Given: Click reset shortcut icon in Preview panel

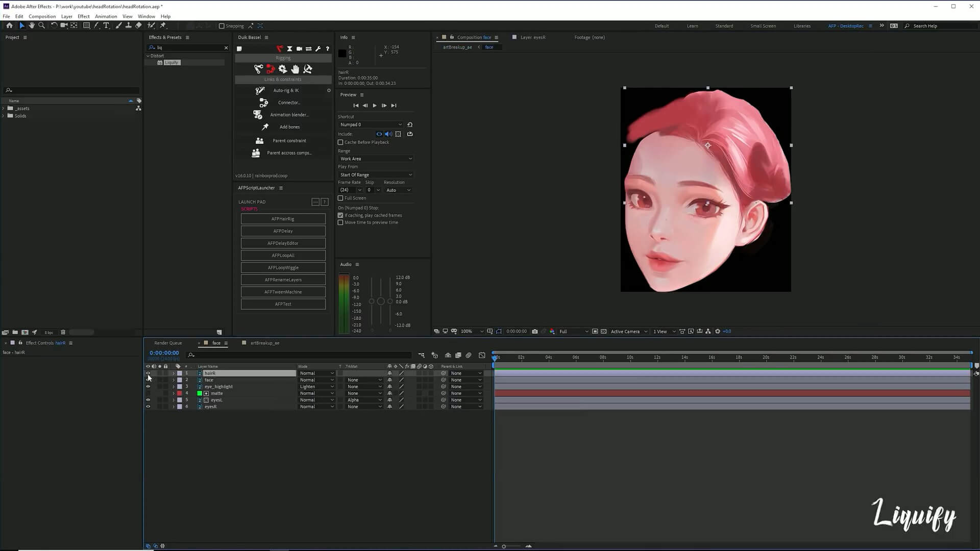Looking at the screenshot, I should [x=410, y=124].
